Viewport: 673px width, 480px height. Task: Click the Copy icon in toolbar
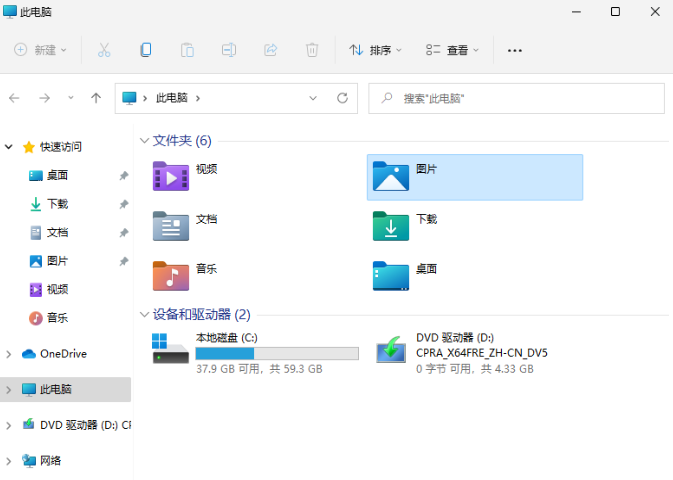146,49
